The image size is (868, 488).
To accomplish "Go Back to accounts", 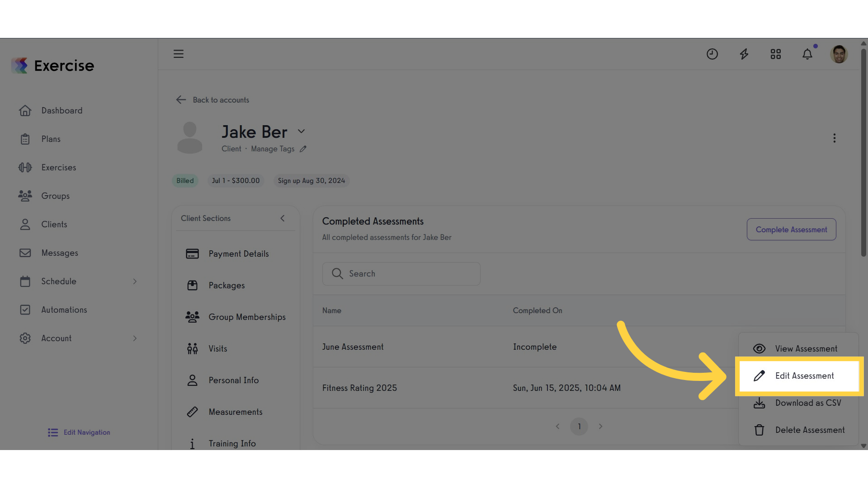I will [x=212, y=100].
